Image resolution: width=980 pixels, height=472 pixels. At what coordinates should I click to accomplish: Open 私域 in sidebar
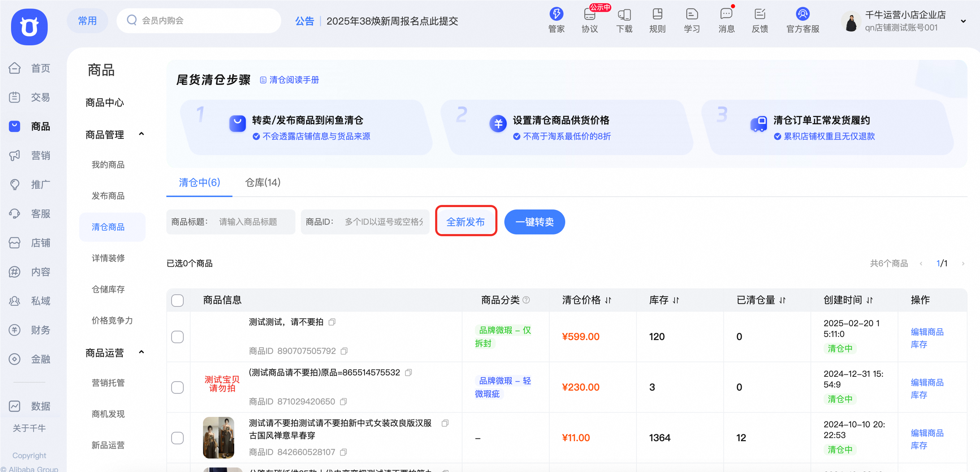[30, 301]
